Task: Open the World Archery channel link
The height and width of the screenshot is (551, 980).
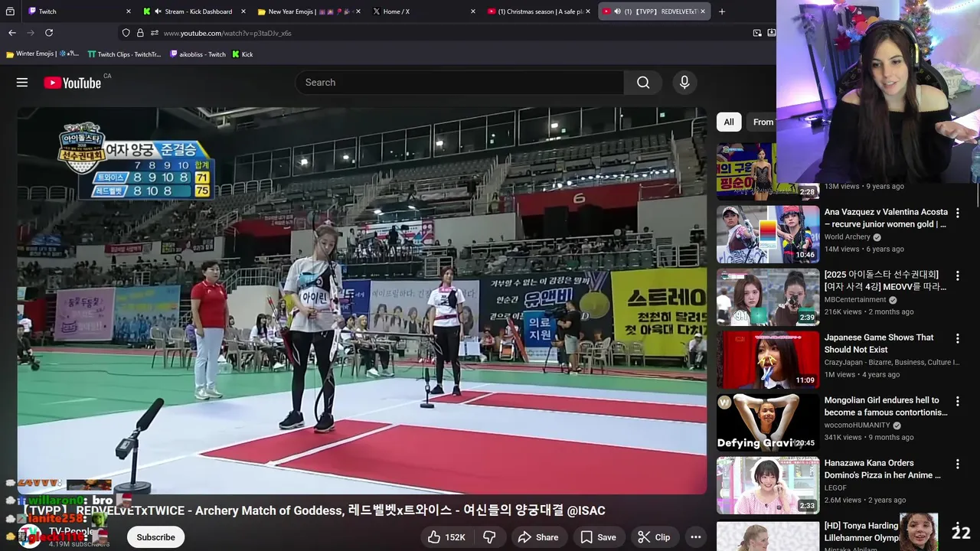Action: pos(847,237)
